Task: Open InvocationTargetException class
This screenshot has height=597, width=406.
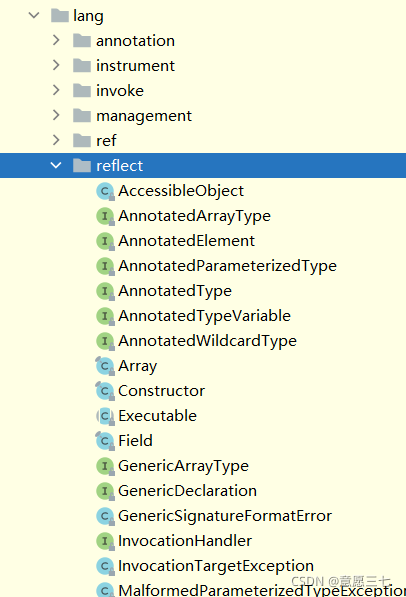Action: pyautogui.click(x=216, y=566)
